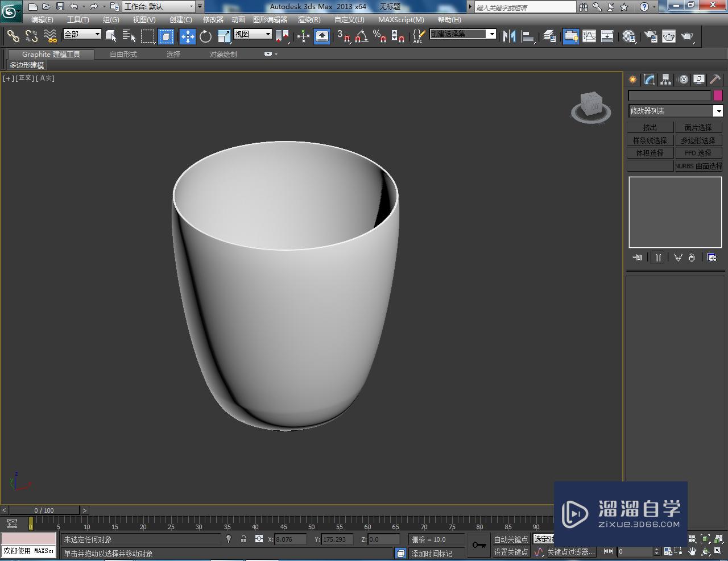Click the 多边形选择 modifier button

point(698,140)
